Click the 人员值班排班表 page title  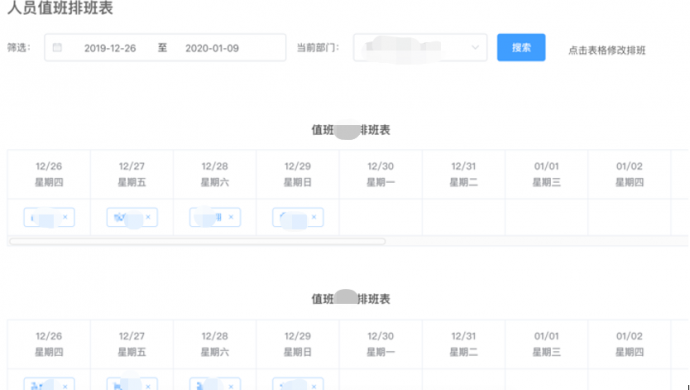(60, 8)
